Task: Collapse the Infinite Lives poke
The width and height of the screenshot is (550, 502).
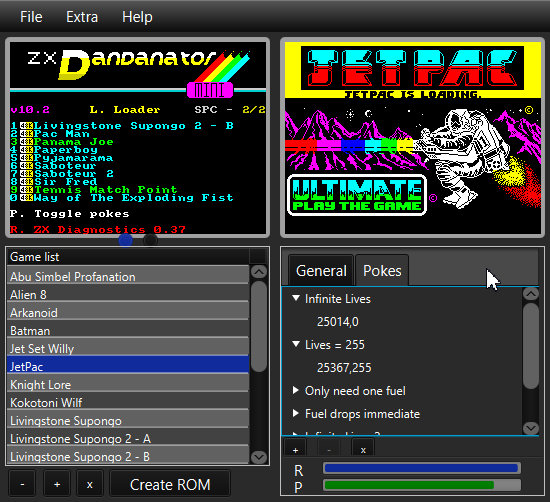Action: pos(296,298)
